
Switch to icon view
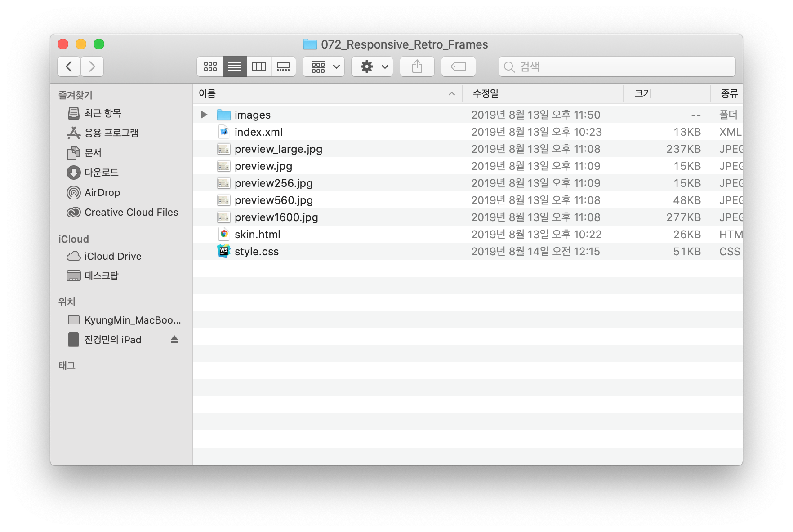(210, 66)
